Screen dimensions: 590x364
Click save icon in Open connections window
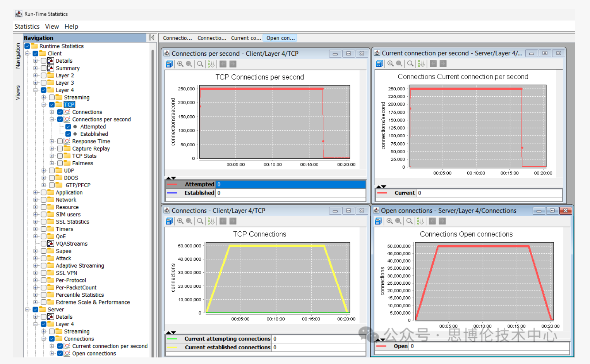click(x=379, y=221)
